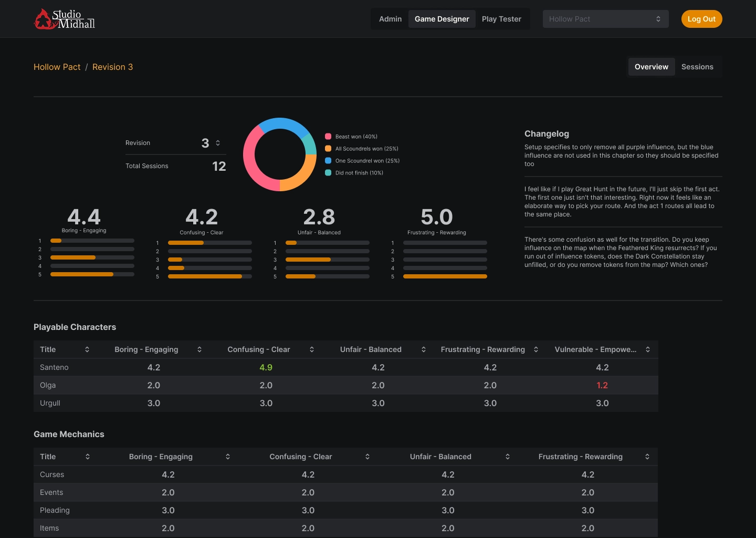756x538 pixels.
Task: Click the Log Out button
Action: click(701, 19)
